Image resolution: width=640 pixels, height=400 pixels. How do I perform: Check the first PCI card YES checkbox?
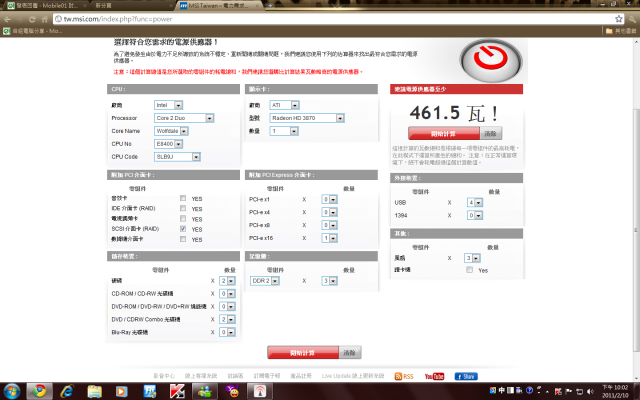pyautogui.click(x=183, y=198)
